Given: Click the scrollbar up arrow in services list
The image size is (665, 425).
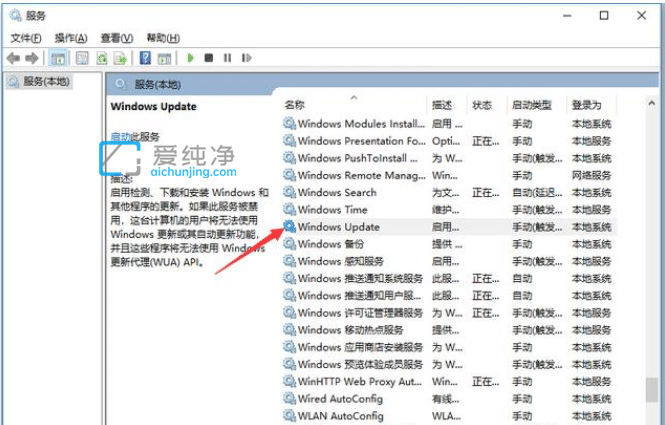Looking at the screenshot, I should click(x=651, y=103).
